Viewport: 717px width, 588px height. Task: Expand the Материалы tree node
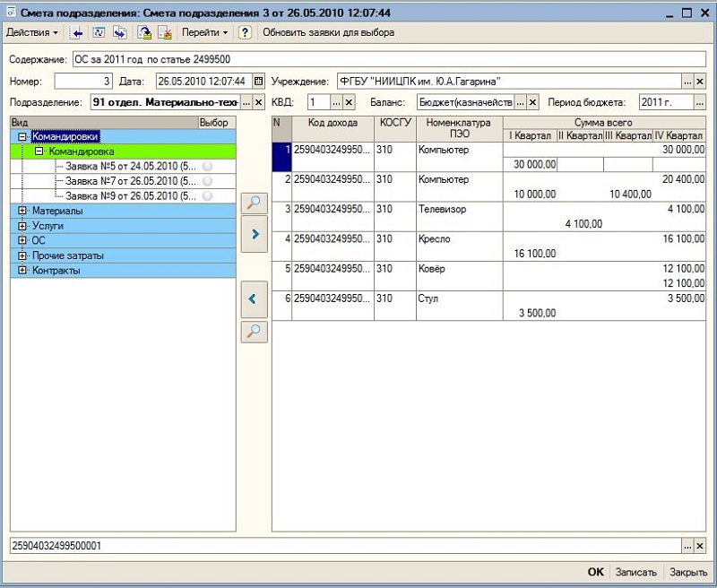pos(22,212)
